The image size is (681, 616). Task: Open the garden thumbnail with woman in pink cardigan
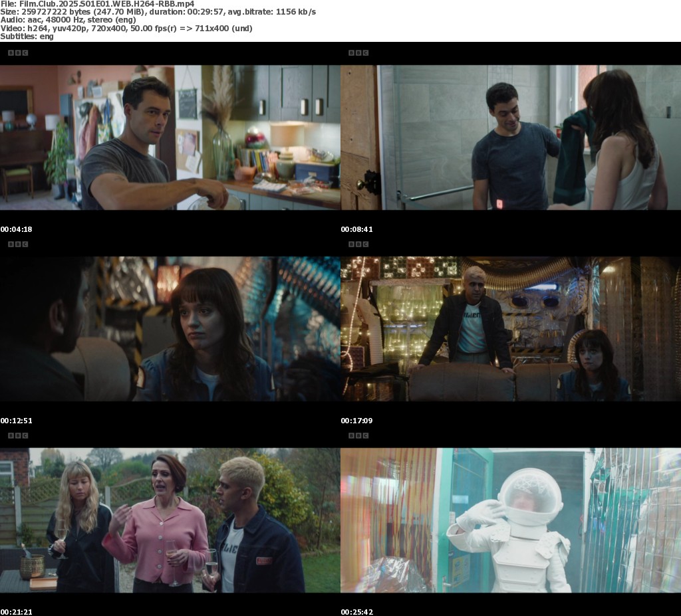pyautogui.click(x=170, y=520)
